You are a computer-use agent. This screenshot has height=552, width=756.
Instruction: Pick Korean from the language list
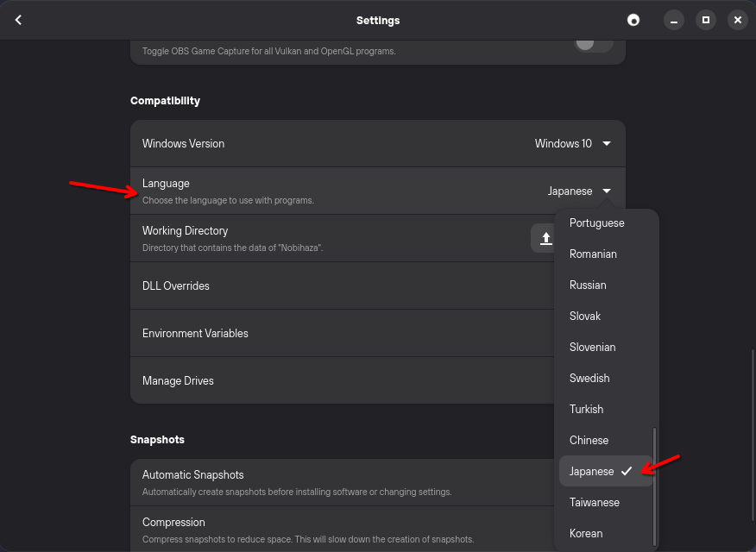tap(586, 533)
